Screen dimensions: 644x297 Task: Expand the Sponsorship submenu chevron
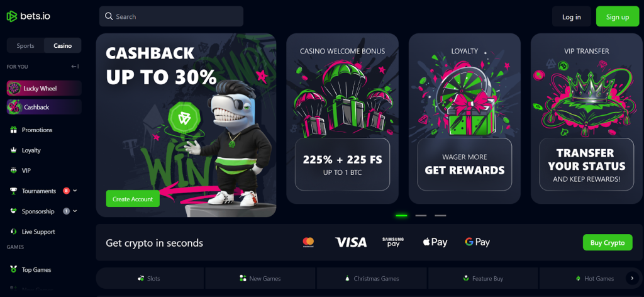pyautogui.click(x=75, y=211)
